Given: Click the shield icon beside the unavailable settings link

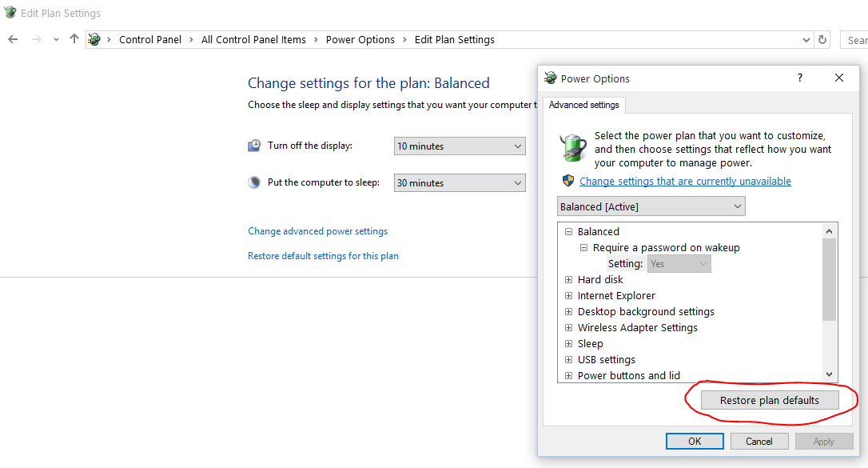Looking at the screenshot, I should pyautogui.click(x=568, y=180).
